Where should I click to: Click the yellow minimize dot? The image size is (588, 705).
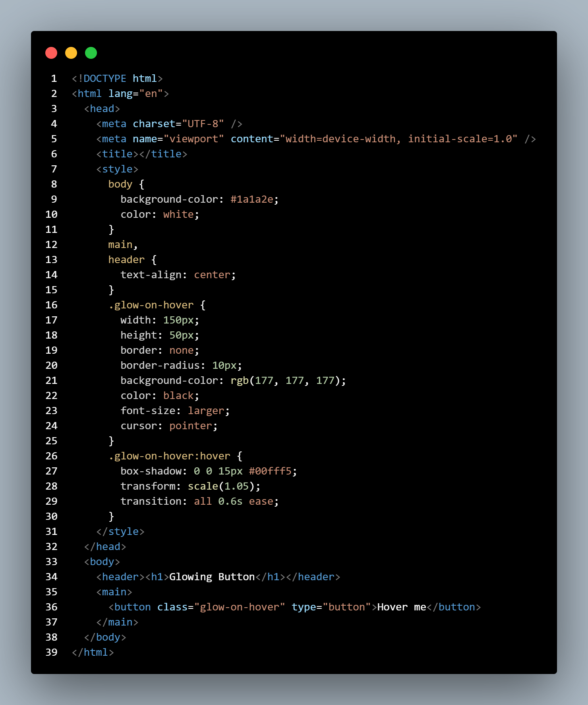[x=71, y=53]
